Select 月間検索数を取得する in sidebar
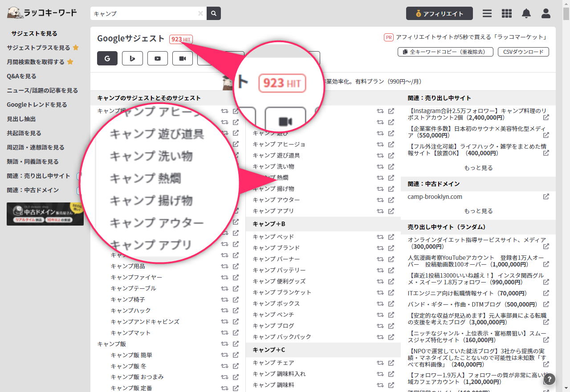 click(36, 62)
